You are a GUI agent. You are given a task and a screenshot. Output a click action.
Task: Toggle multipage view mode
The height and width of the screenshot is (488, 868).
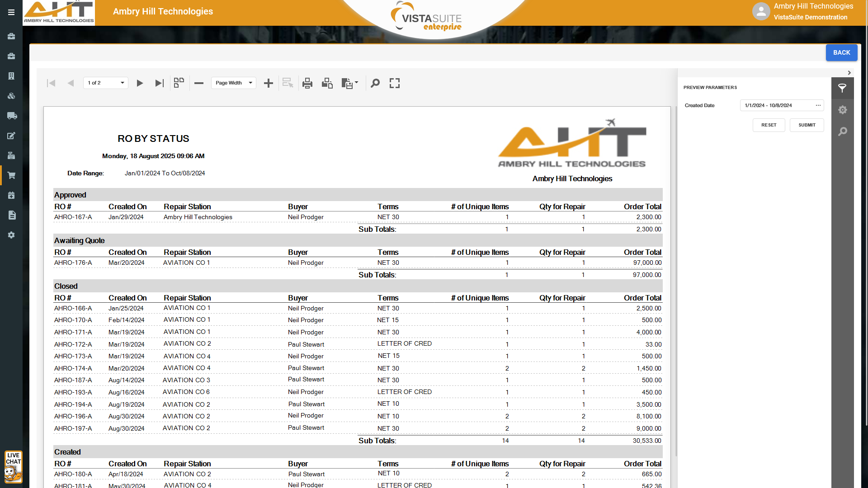coord(179,83)
